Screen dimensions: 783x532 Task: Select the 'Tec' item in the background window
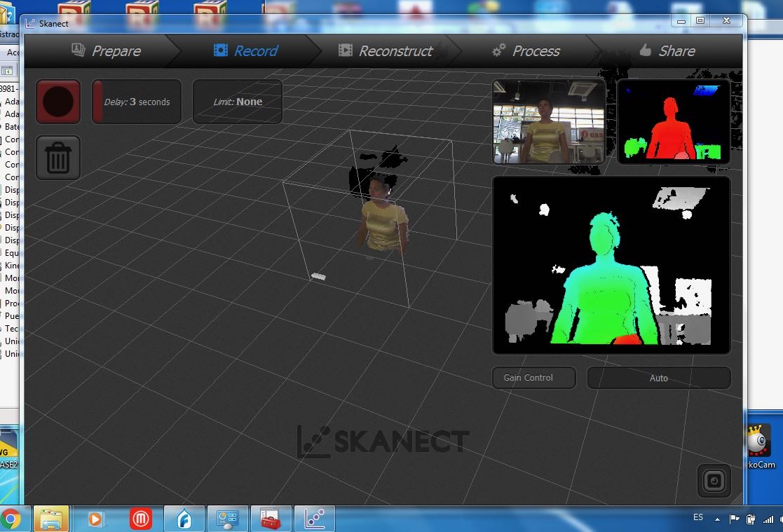12,328
